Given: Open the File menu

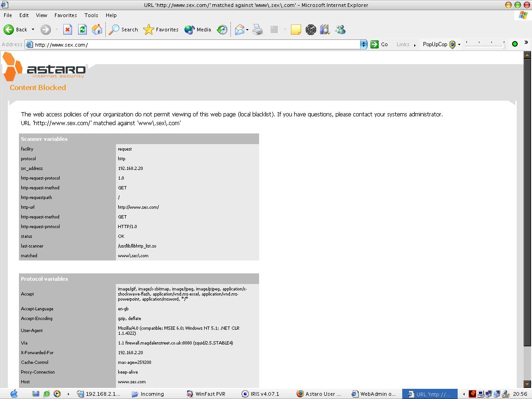Looking at the screenshot, I should (8, 15).
